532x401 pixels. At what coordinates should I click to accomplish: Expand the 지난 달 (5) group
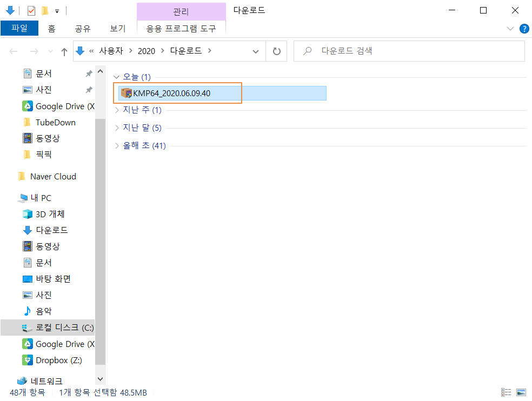coord(117,128)
